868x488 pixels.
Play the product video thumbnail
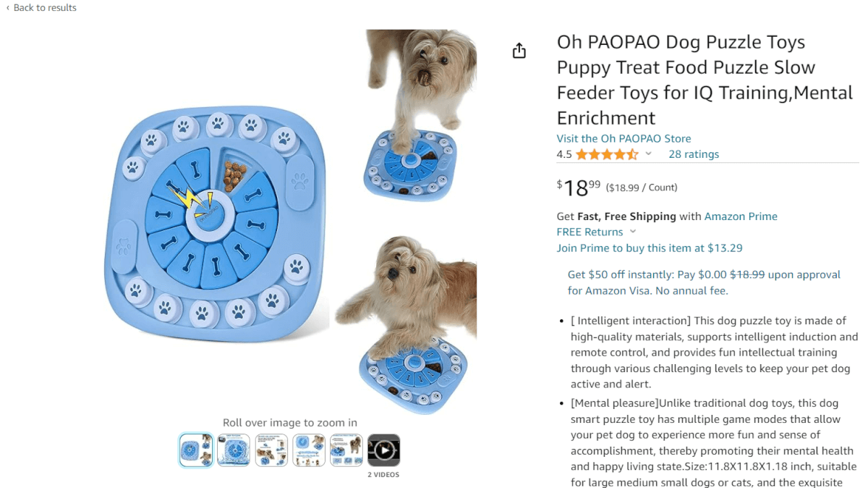point(383,450)
